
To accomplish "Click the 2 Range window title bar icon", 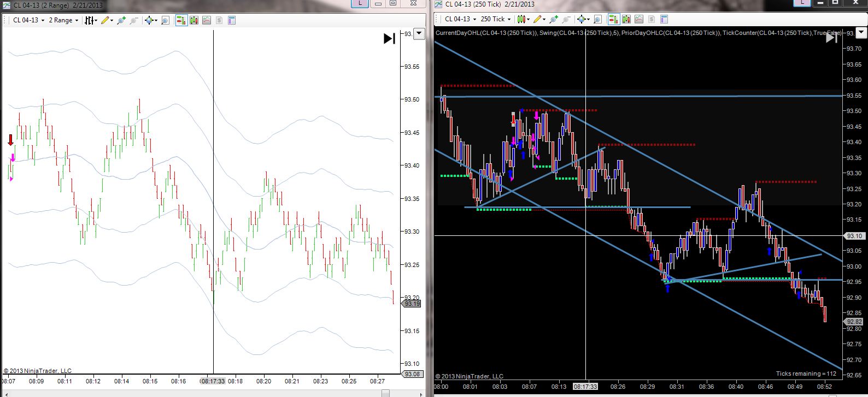I will tap(7, 5).
